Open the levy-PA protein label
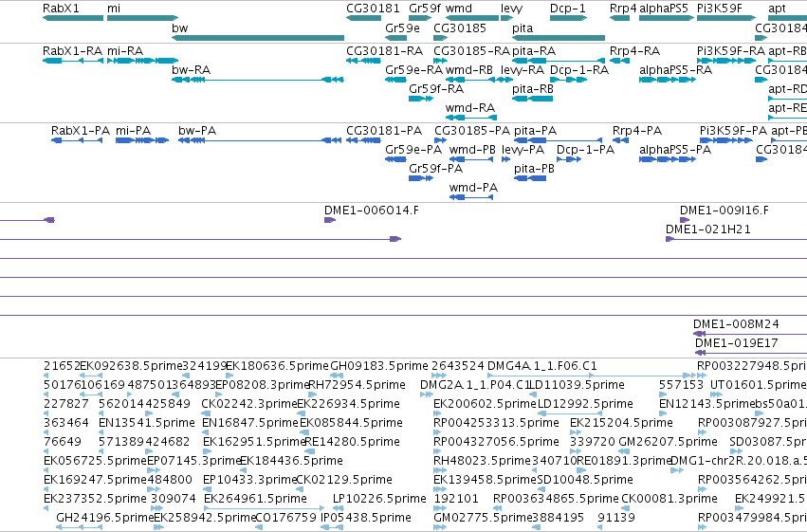Screen dimensions: 807x532 523,150
